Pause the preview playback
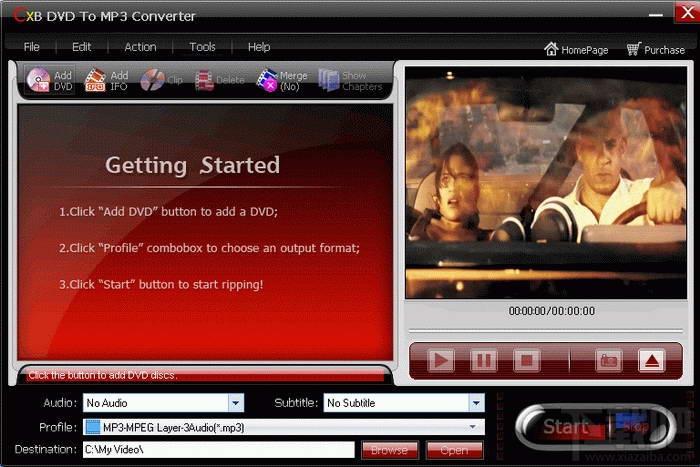The height and width of the screenshot is (467, 700). coord(484,360)
